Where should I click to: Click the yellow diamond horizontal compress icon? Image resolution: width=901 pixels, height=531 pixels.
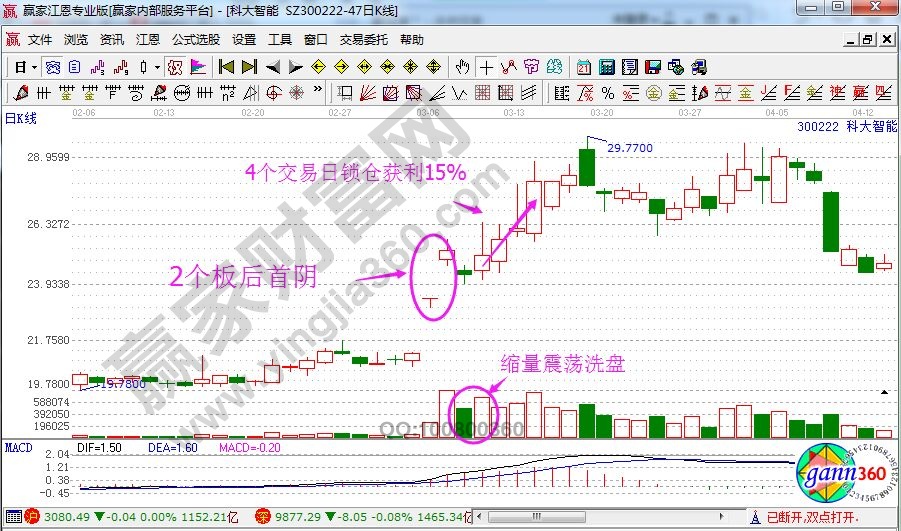[387, 67]
